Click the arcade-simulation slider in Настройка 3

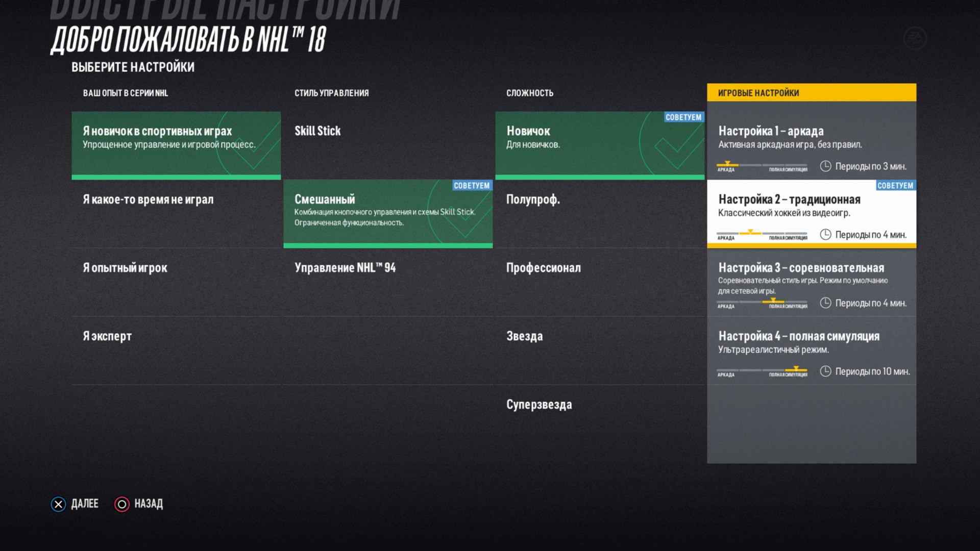pyautogui.click(x=762, y=303)
